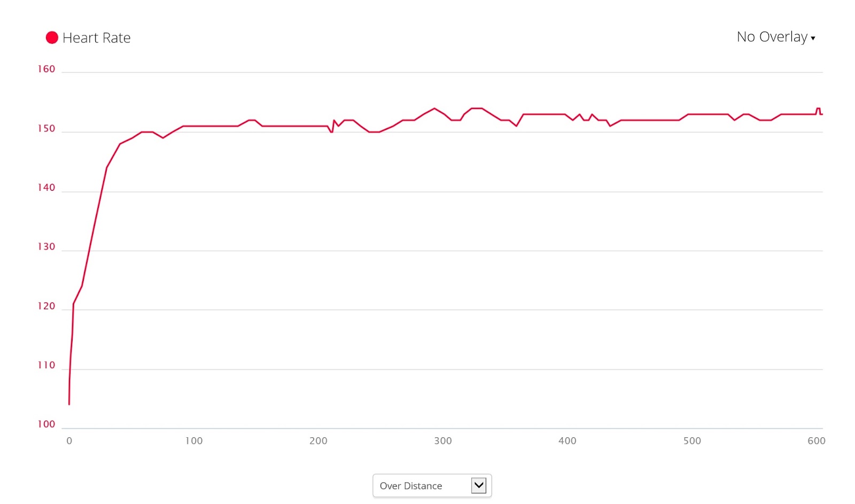Click the 140 heart rate axis label
The image size is (855, 504).
click(x=46, y=188)
